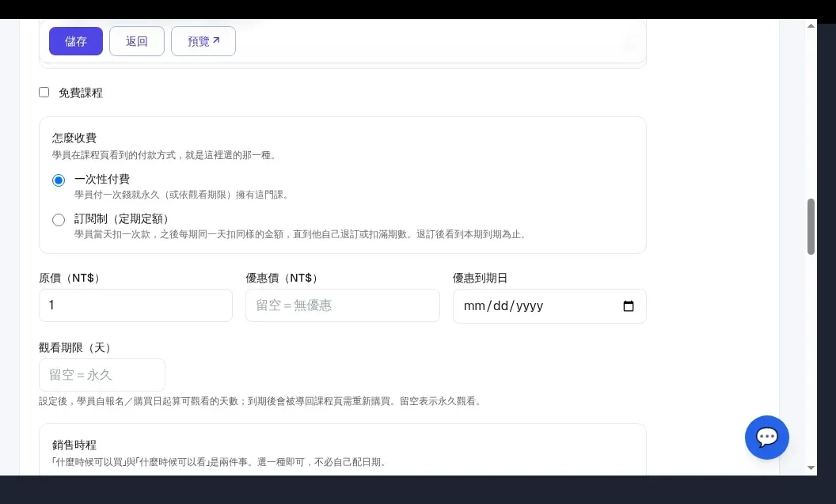This screenshot has height=504, width=836.
Task: Click the scrollbar up arrow
Action: coord(811,25)
